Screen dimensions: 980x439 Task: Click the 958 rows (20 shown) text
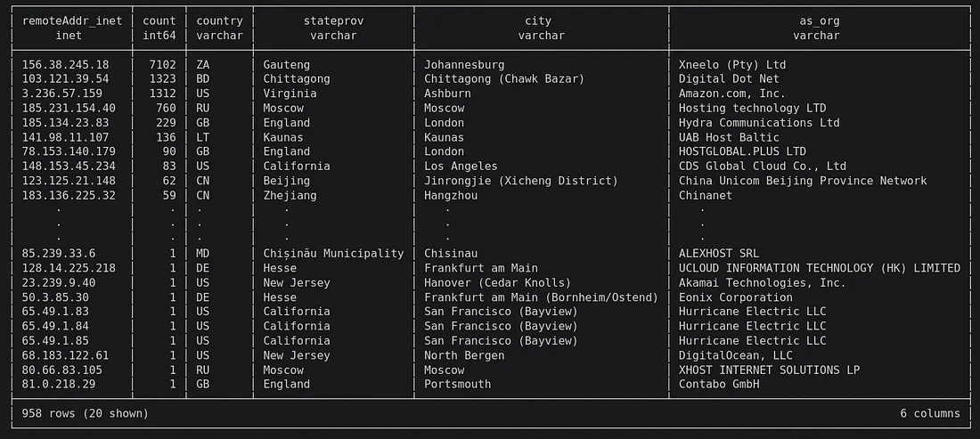pos(85,413)
